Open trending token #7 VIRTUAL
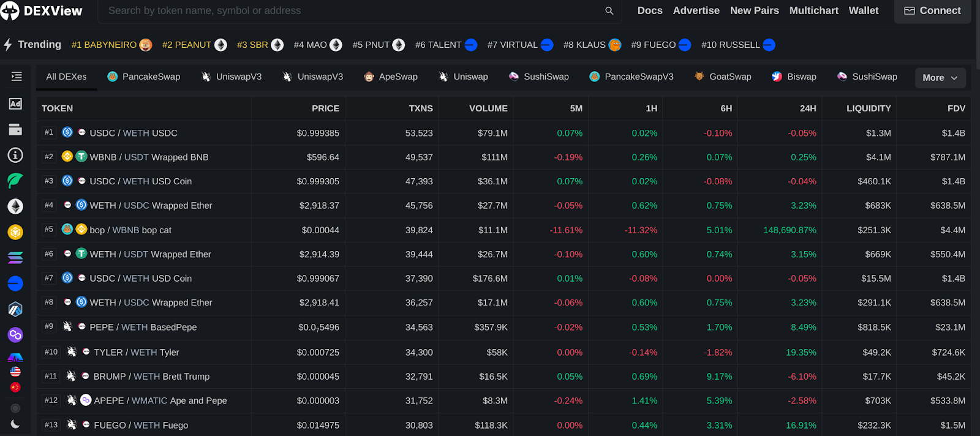This screenshot has height=436, width=980. 520,45
